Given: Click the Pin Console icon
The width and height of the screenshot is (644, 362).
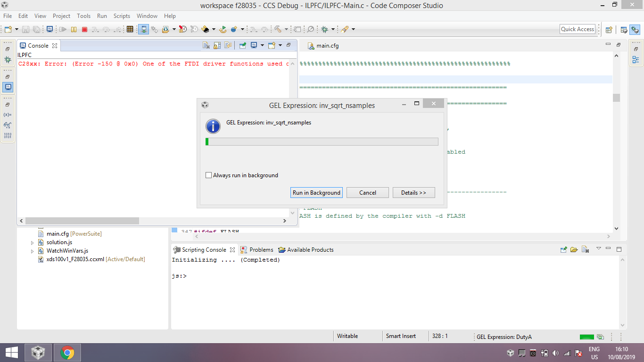Looking at the screenshot, I should (x=242, y=46).
